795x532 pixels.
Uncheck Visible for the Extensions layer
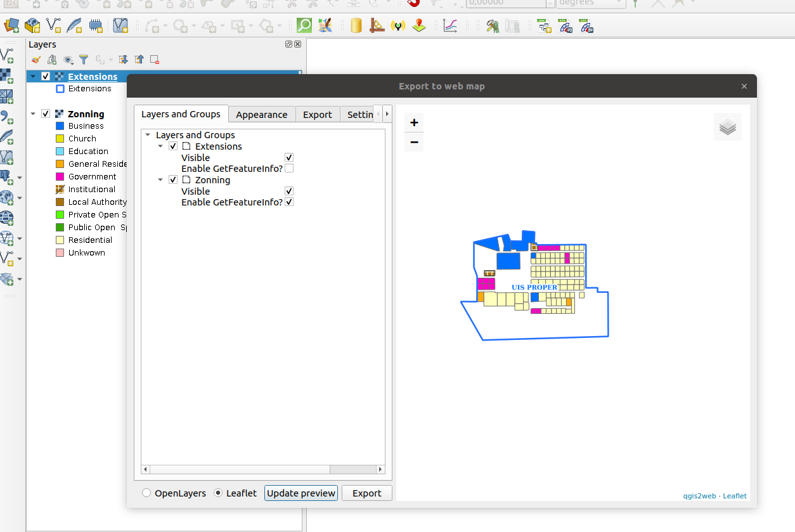coord(288,157)
